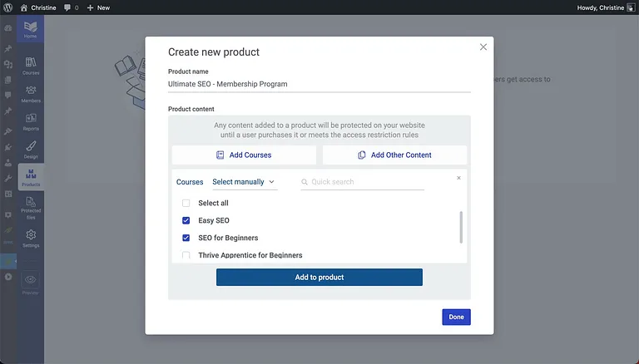Open the WordPress Dashboard gauge icon
639x364 pixels.
pos(7,28)
